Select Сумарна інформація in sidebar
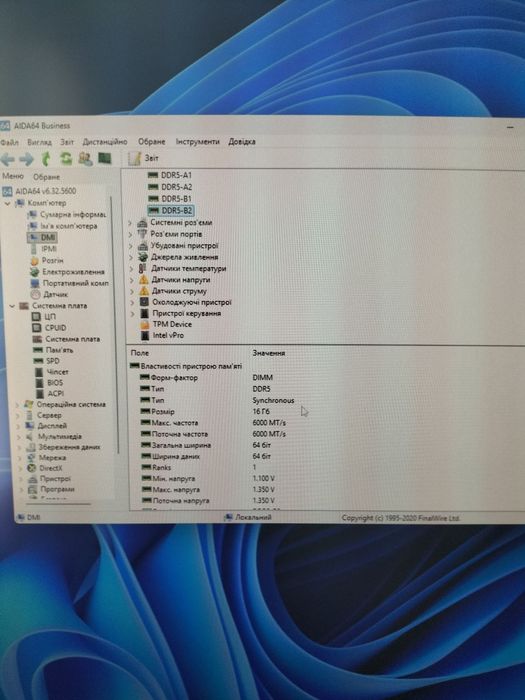Viewport: 525px width, 700px height. click(x=67, y=215)
